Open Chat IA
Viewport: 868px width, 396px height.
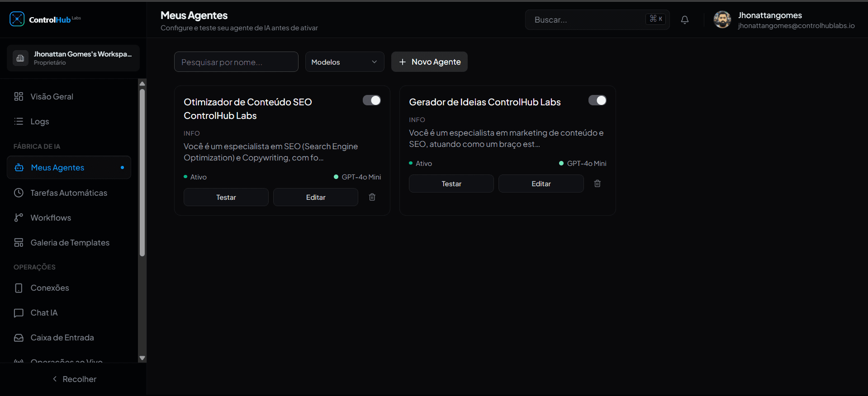coord(69,313)
